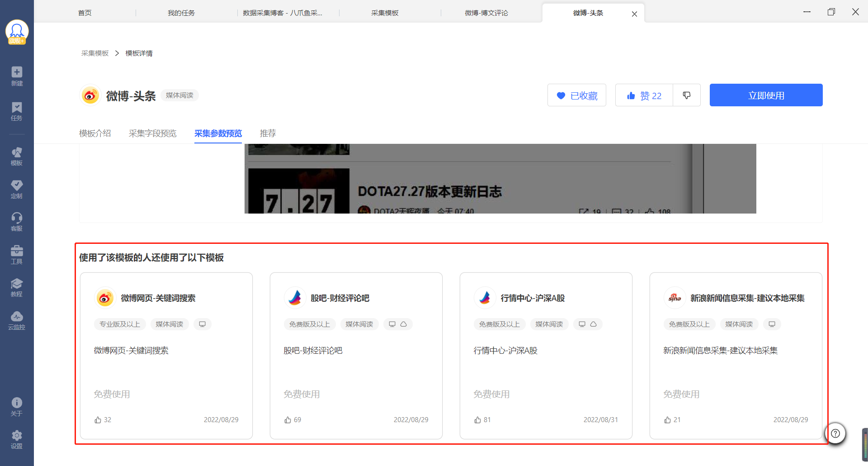Image resolution: width=868 pixels, height=466 pixels.
Task: Click the help question mark button
Action: [x=835, y=433]
